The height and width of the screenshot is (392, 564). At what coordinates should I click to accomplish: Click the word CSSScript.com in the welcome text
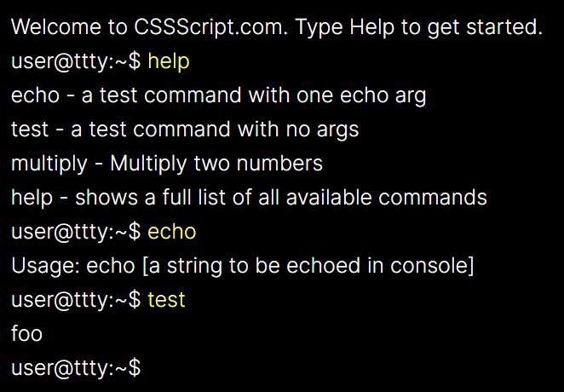(210, 27)
